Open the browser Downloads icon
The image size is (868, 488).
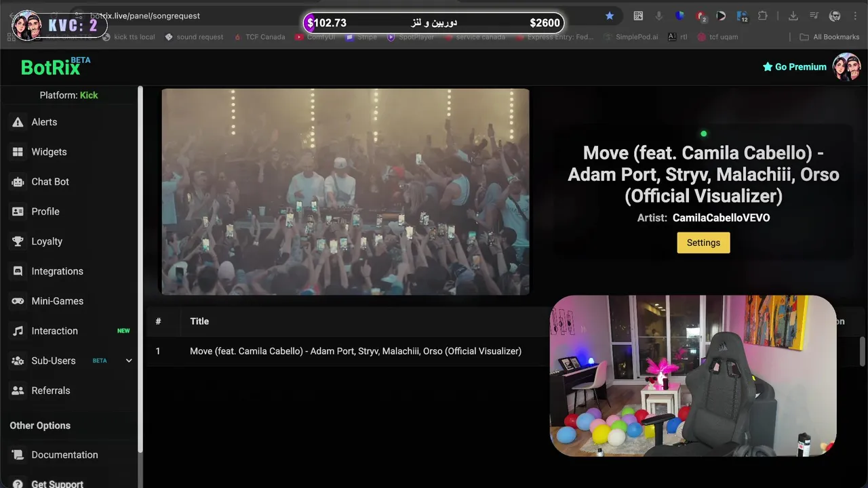(x=793, y=16)
